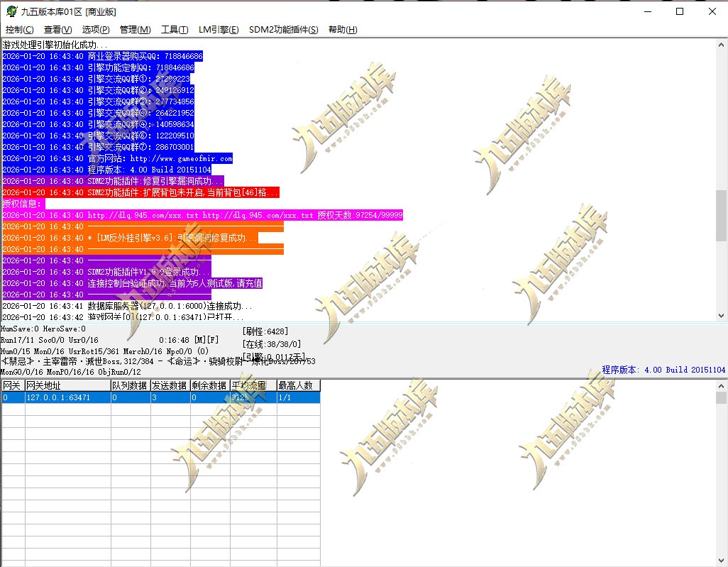Viewport: 728px width, 567px height.
Task: Click the app icon in title bar
Action: (11, 11)
